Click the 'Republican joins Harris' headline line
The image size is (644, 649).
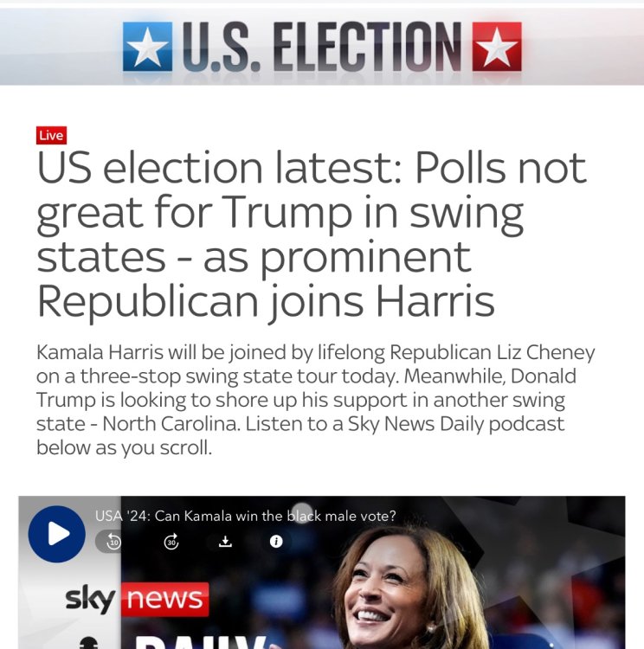pyautogui.click(x=266, y=302)
